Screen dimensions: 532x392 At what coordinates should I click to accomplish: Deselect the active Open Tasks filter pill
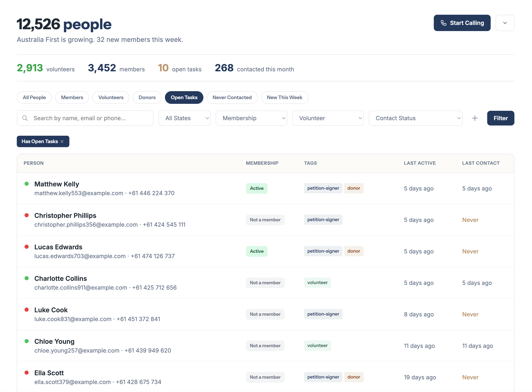(184, 97)
